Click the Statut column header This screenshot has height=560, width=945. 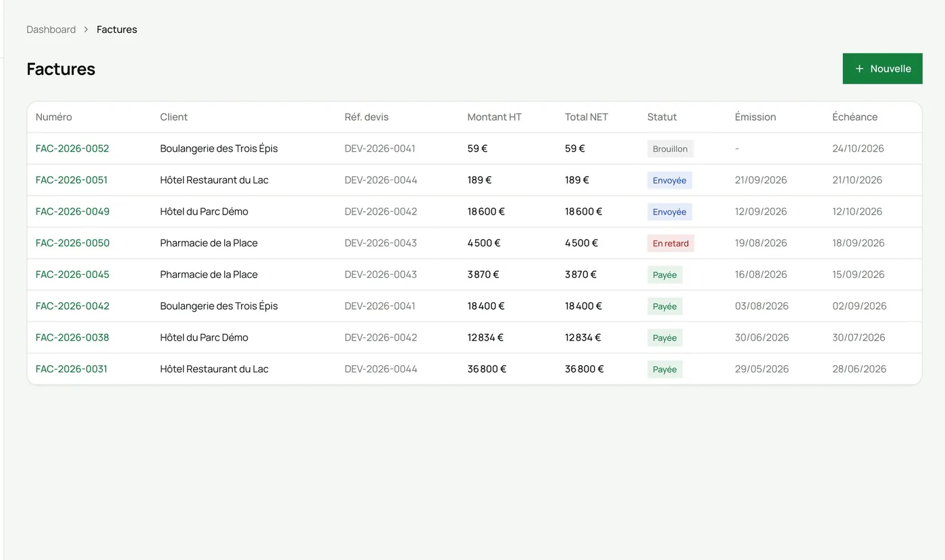pos(662,117)
